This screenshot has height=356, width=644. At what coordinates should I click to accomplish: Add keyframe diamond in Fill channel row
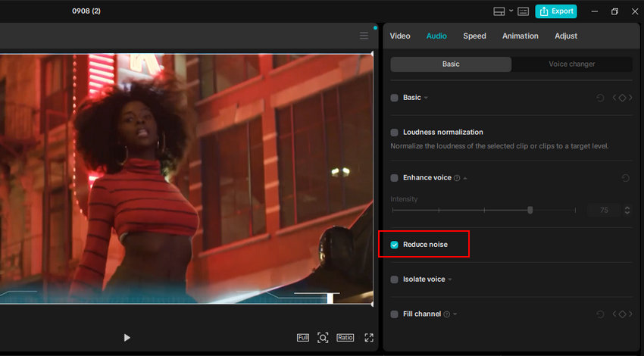pos(622,314)
